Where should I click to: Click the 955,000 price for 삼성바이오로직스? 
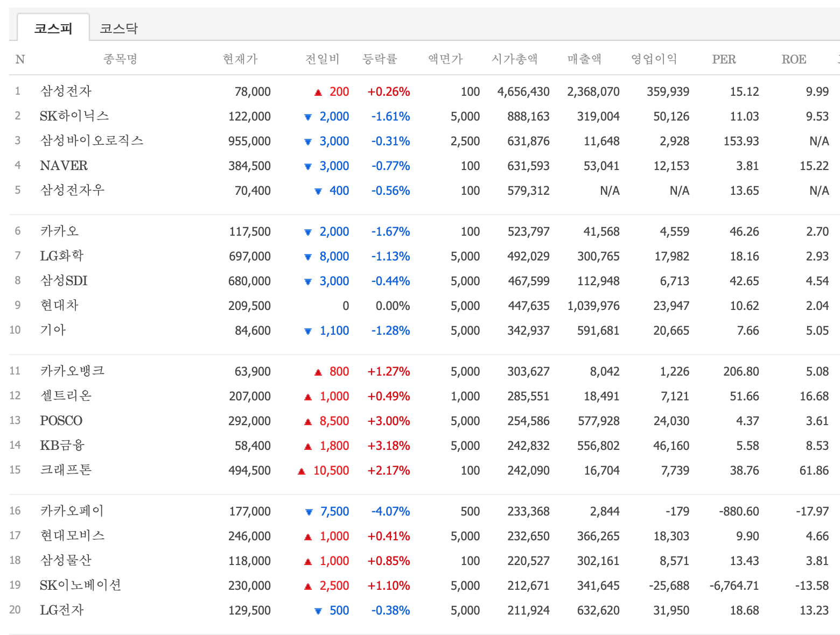(249, 141)
